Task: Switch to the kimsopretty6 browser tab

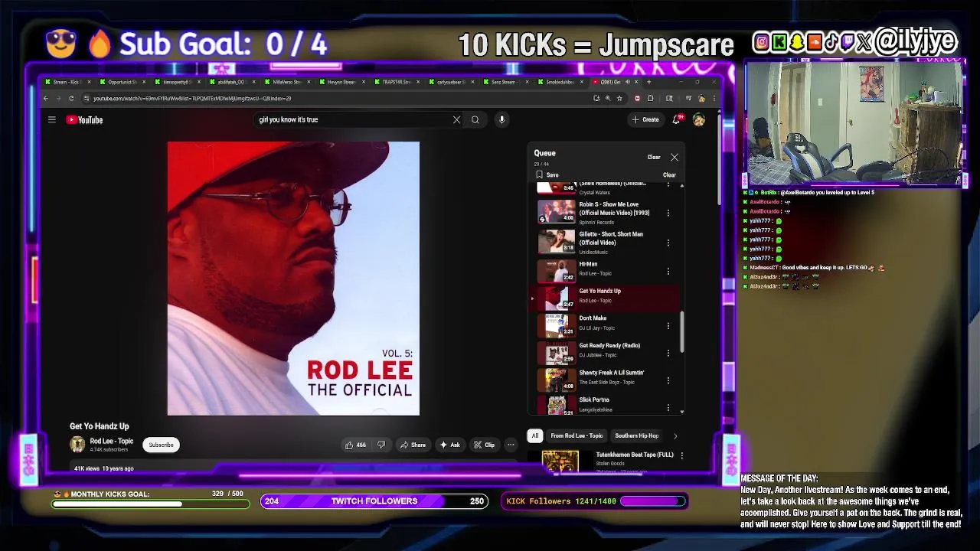Action: pos(176,82)
